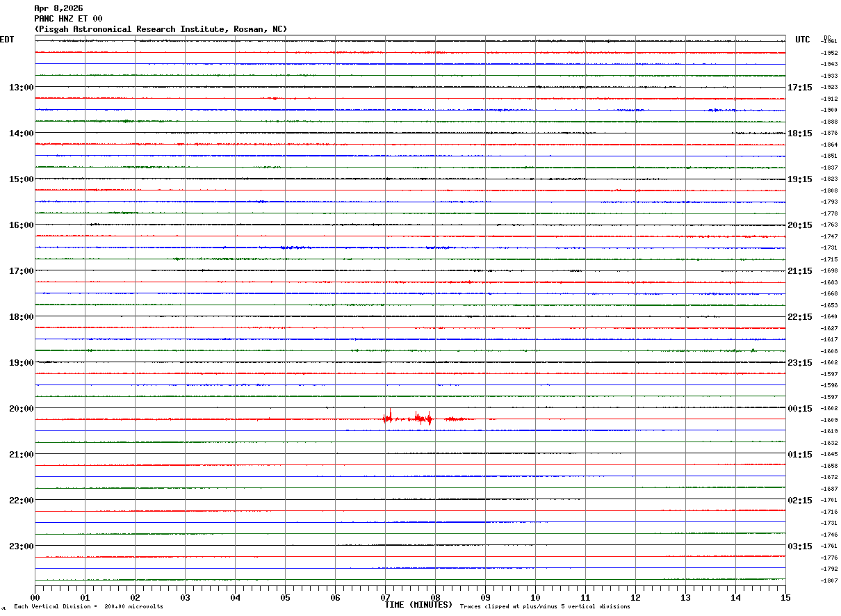Click the 20:15 UTC time label
841x616 pixels.
point(799,225)
